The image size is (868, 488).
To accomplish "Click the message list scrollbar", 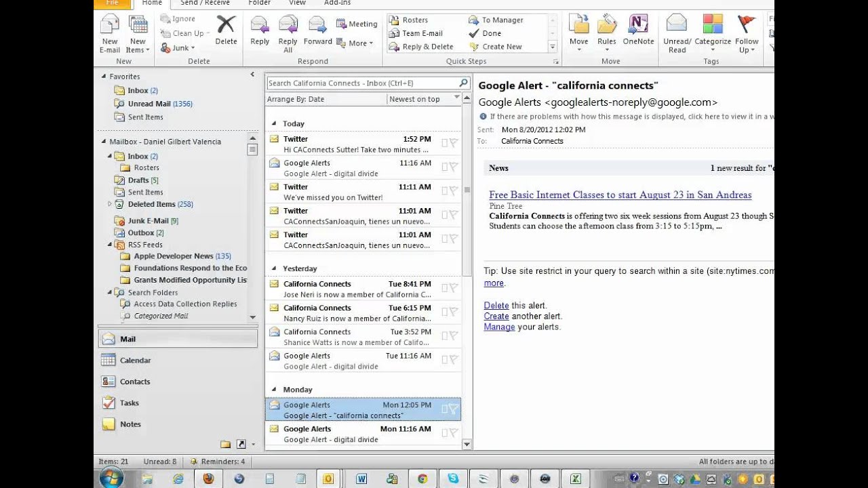I will [467, 190].
